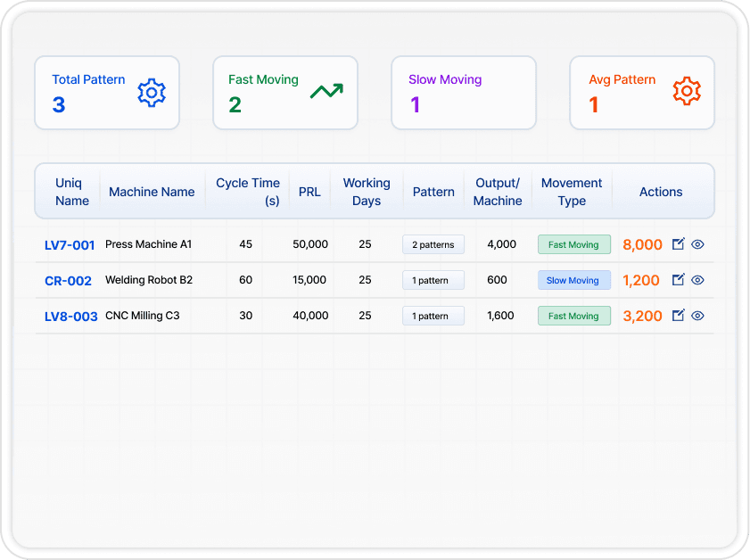The height and width of the screenshot is (560, 750).
Task: Click the orange gear icon in Avg Pattern card
Action: click(x=687, y=91)
